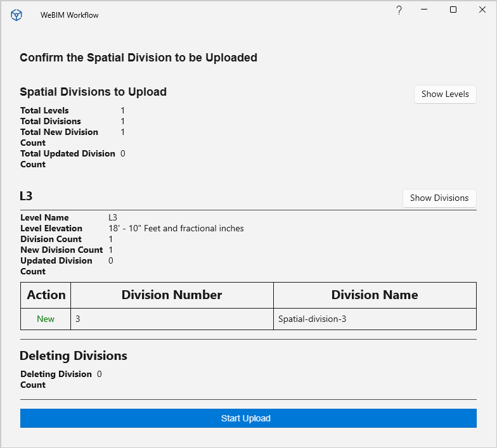Click the Level Name value L3

pyautogui.click(x=113, y=218)
